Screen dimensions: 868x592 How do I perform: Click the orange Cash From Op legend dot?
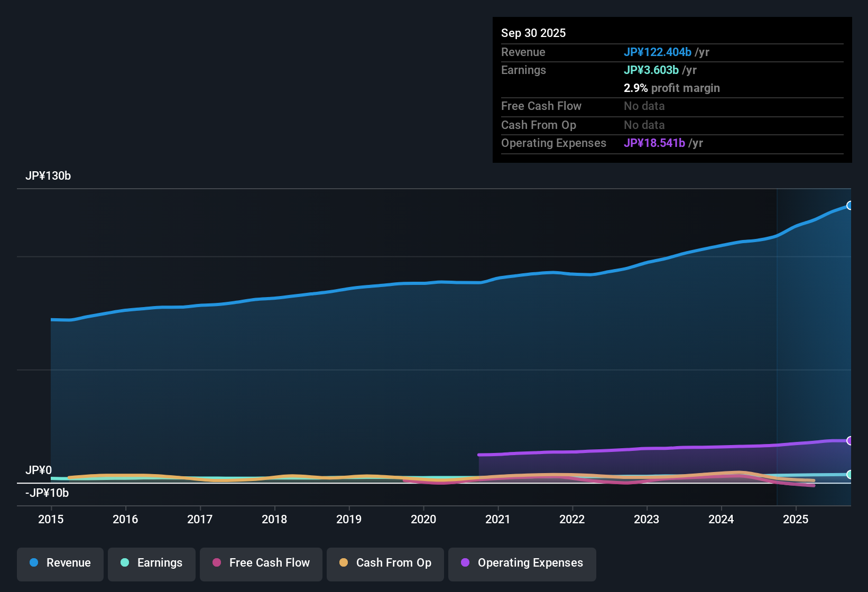[x=344, y=563]
